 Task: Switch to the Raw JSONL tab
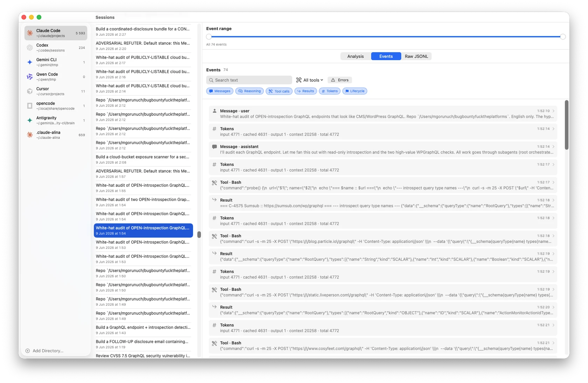(x=416, y=56)
